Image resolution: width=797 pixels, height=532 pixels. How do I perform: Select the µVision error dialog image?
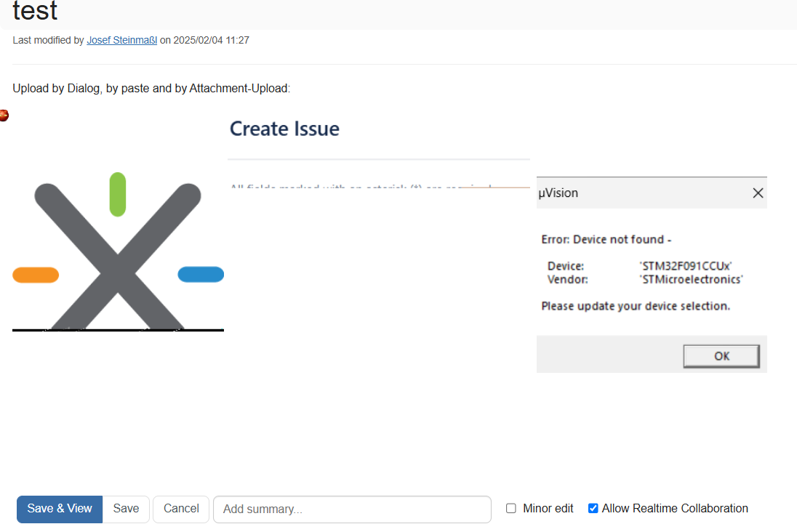652,291
